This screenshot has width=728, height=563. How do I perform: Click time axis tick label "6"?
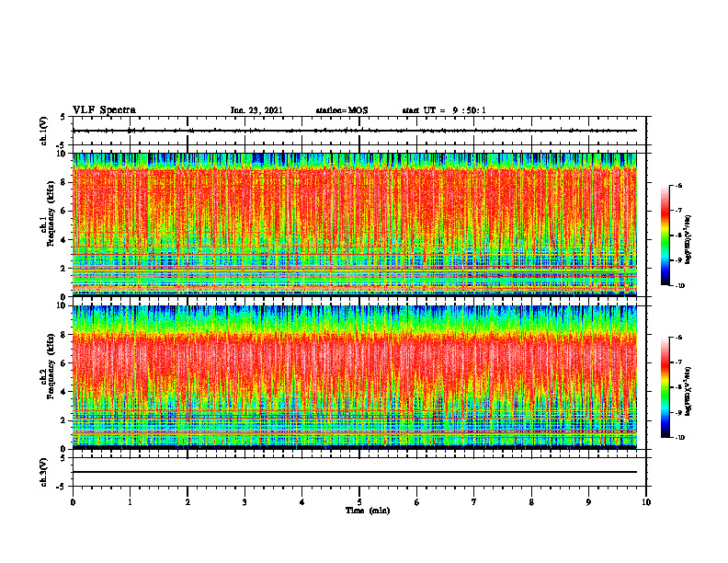tap(416, 502)
